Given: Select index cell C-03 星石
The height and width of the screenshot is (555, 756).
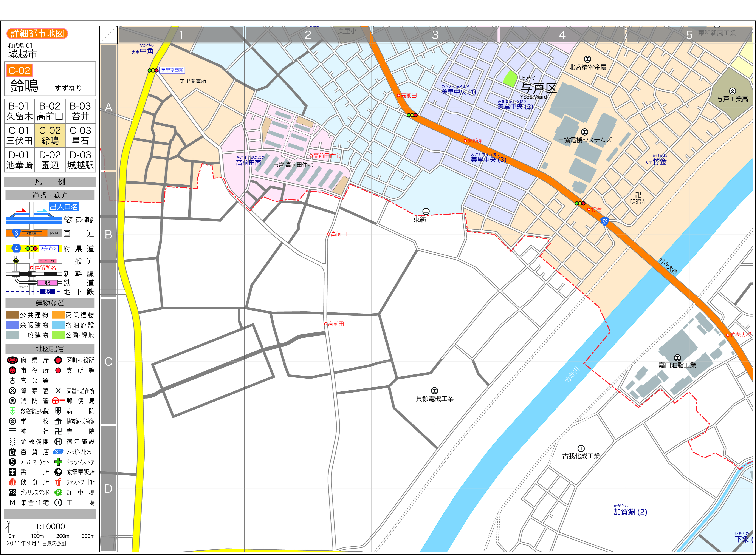Looking at the screenshot, I should [x=80, y=135].
